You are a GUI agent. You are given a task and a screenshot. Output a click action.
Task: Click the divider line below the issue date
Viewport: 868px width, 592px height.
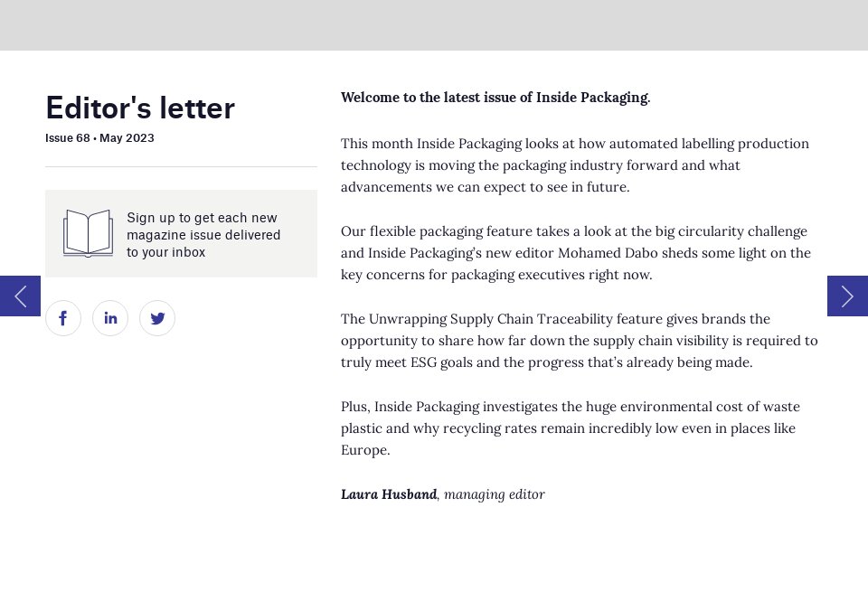181,167
